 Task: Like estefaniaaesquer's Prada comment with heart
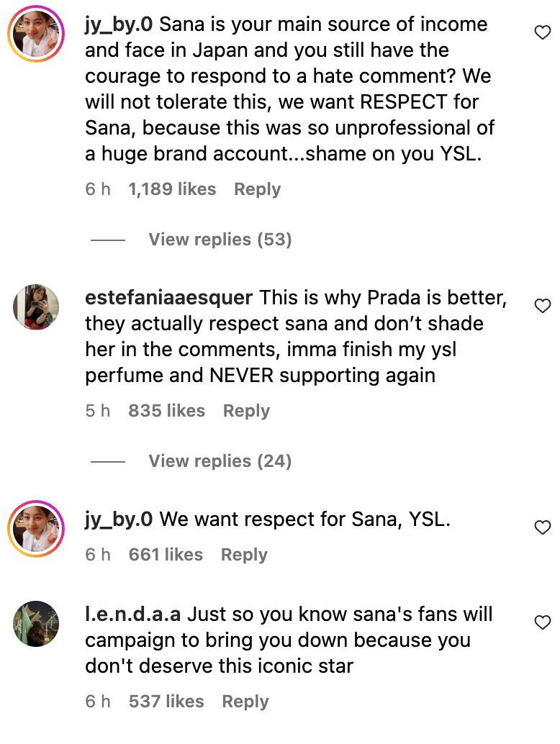pos(543,307)
